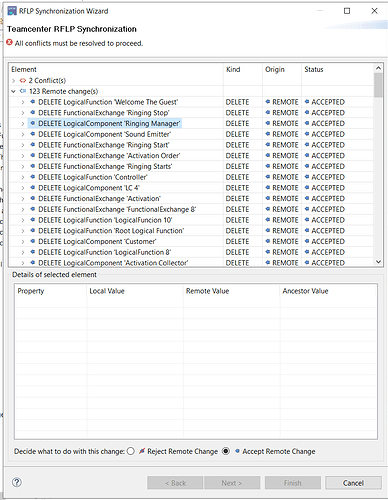Image resolution: width=388 pixels, height=500 pixels.
Task: Click the help question mark icon
Action: click(17, 482)
